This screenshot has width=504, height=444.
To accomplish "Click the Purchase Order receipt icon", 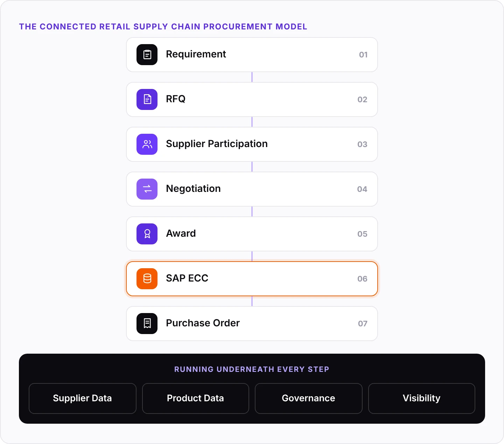I will point(147,324).
